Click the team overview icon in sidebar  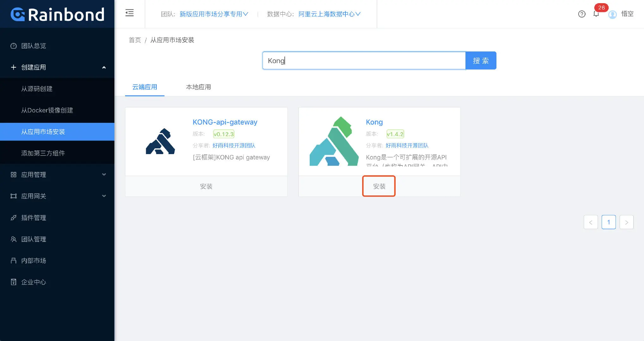coord(13,46)
